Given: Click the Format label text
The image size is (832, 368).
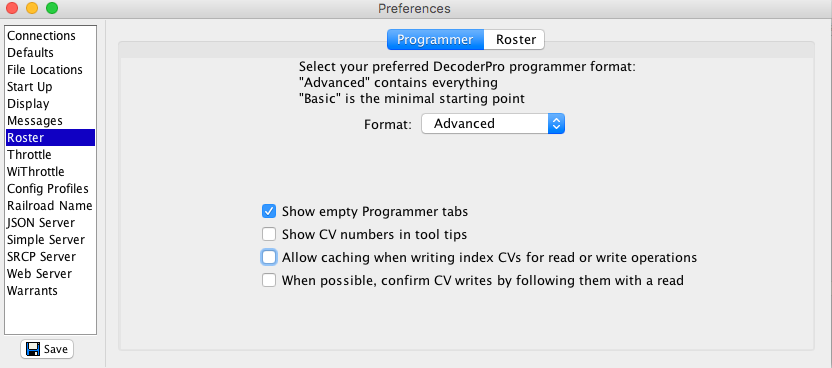Looking at the screenshot, I should (x=388, y=125).
